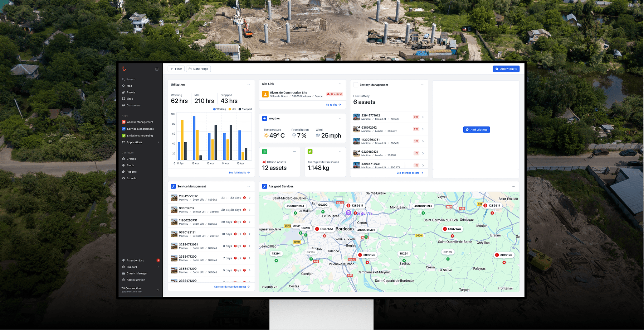
Task: Click the 32 critical badge
Action: [335, 94]
